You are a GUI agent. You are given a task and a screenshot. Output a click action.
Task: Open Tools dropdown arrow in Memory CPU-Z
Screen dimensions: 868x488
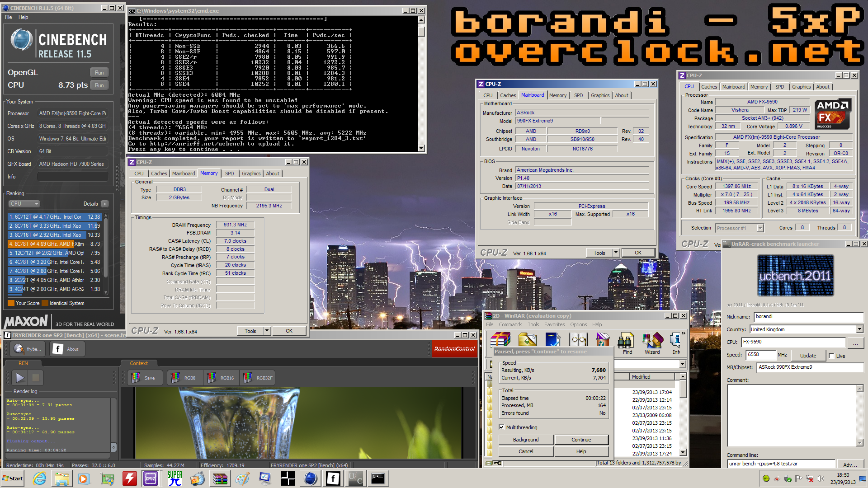point(267,331)
